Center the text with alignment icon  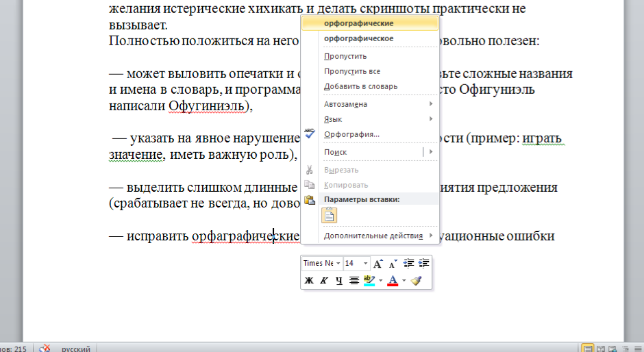click(x=354, y=280)
